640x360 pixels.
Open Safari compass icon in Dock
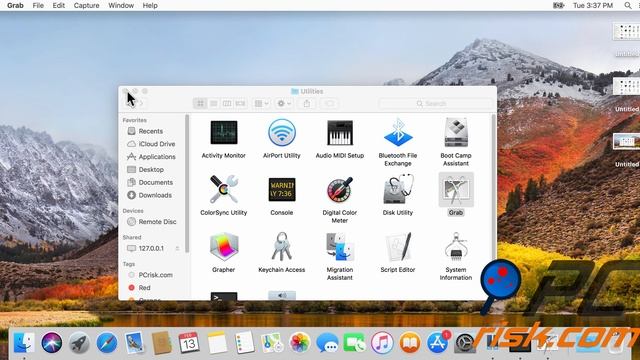point(107,342)
